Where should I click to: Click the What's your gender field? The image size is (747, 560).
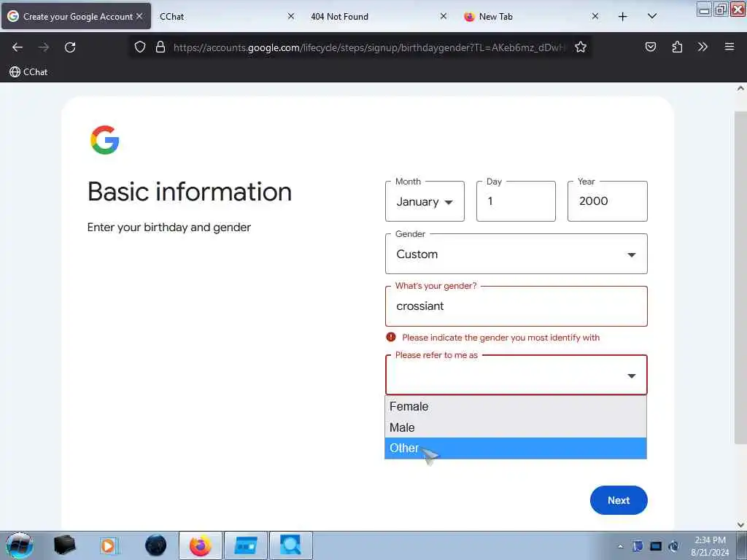[x=516, y=306]
